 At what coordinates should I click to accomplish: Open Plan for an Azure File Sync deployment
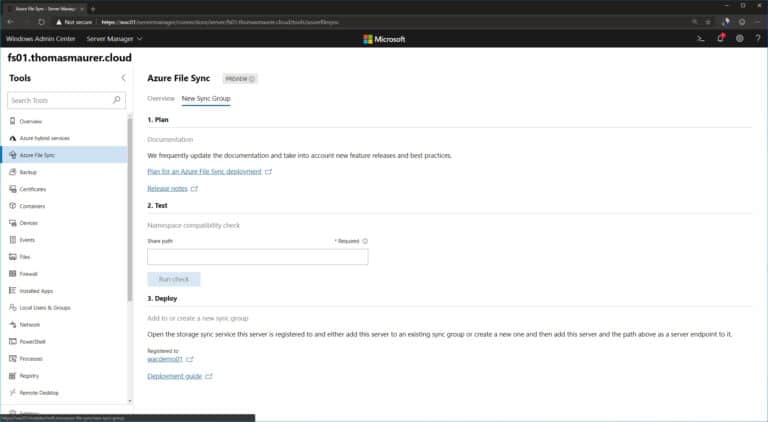coord(204,172)
